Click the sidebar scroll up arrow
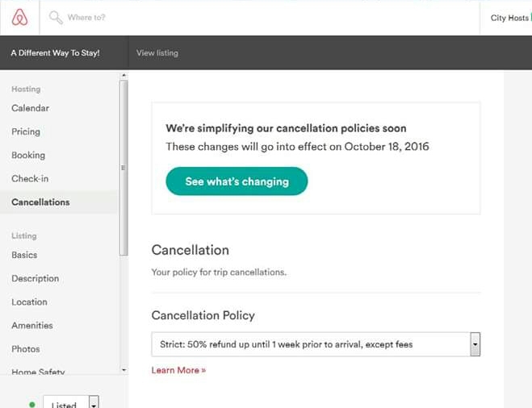Image resolution: width=532 pixels, height=408 pixels. click(x=124, y=76)
